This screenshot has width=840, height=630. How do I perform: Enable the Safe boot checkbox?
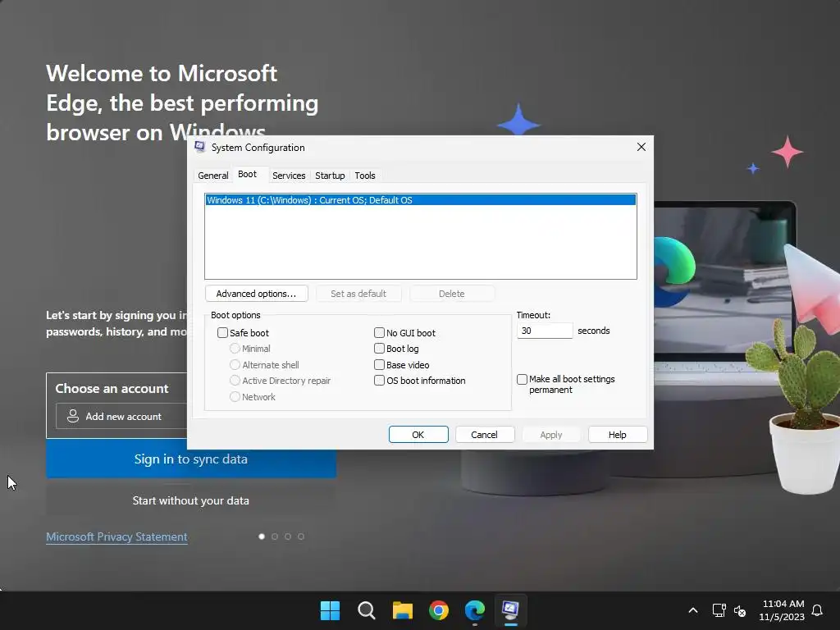click(223, 333)
